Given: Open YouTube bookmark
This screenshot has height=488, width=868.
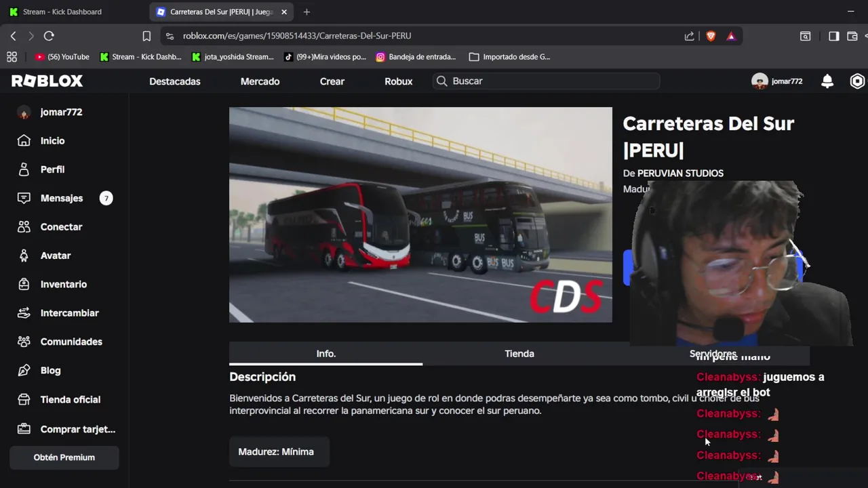Looking at the screenshot, I should click(62, 57).
